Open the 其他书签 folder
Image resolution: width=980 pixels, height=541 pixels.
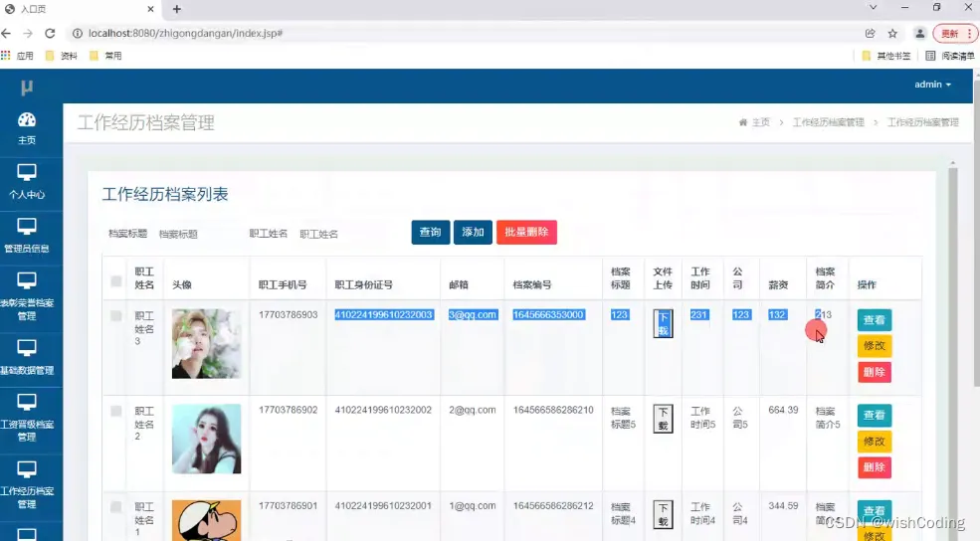[x=886, y=56]
